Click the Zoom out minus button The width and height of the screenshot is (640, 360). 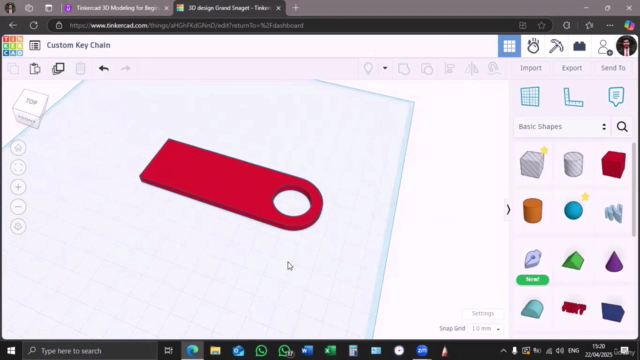tap(18, 207)
